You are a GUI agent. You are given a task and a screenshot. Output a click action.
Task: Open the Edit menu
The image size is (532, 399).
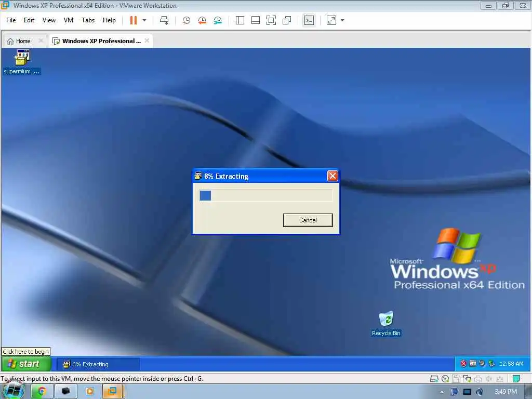coord(29,20)
